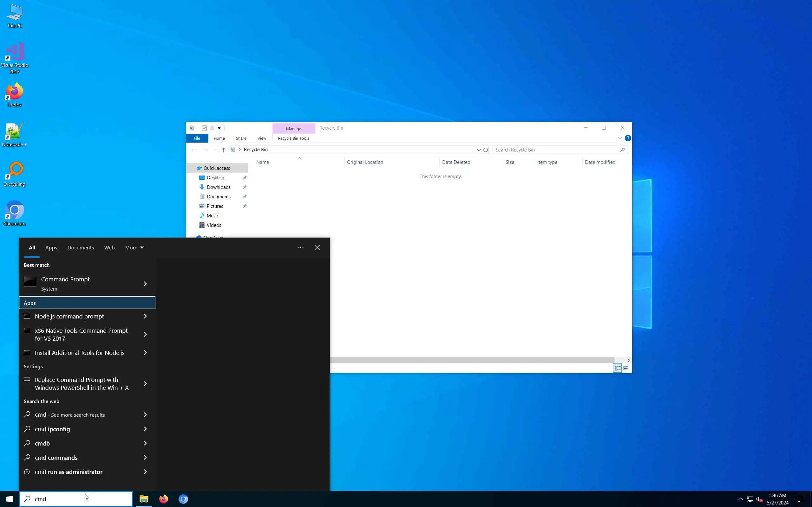Expand the More filter dropdown
The height and width of the screenshot is (507, 812).
click(x=134, y=248)
